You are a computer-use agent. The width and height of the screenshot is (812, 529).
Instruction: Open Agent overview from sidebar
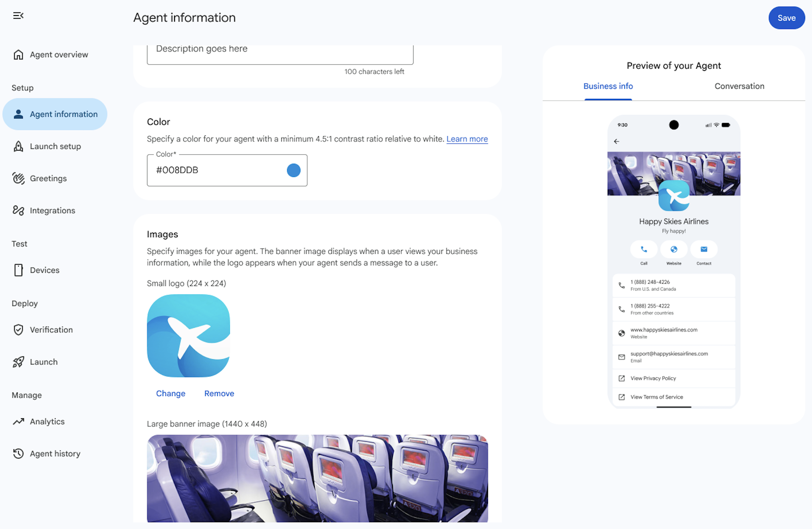[x=59, y=55]
